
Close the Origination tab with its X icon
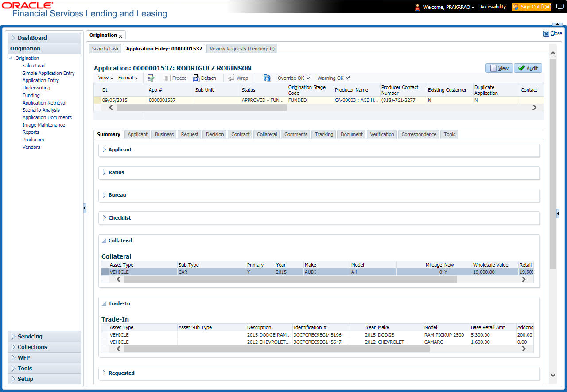point(120,36)
